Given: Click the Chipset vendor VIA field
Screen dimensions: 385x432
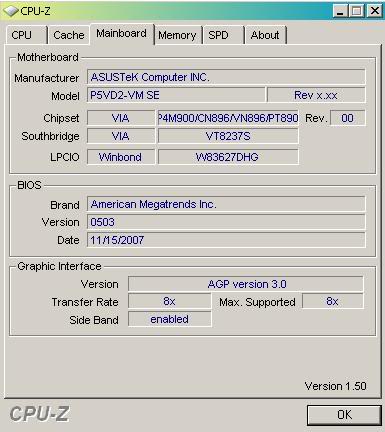Looking at the screenshot, I should (121, 118).
